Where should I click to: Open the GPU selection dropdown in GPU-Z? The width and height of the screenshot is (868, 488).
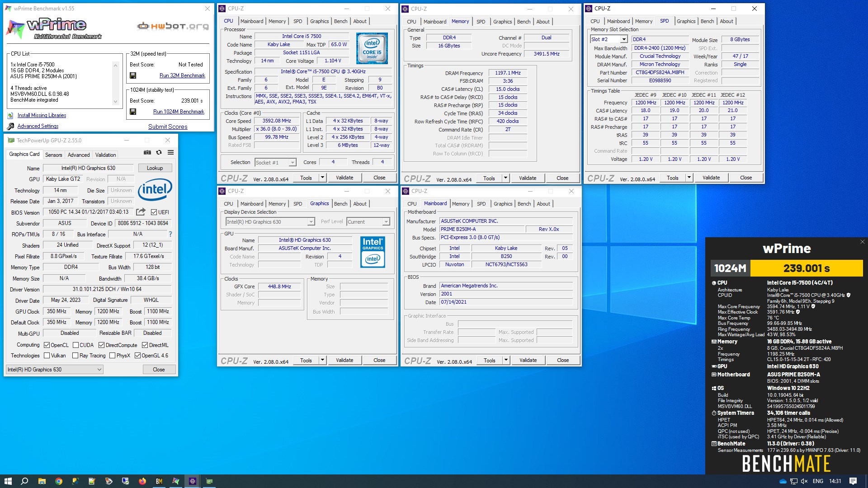click(55, 370)
